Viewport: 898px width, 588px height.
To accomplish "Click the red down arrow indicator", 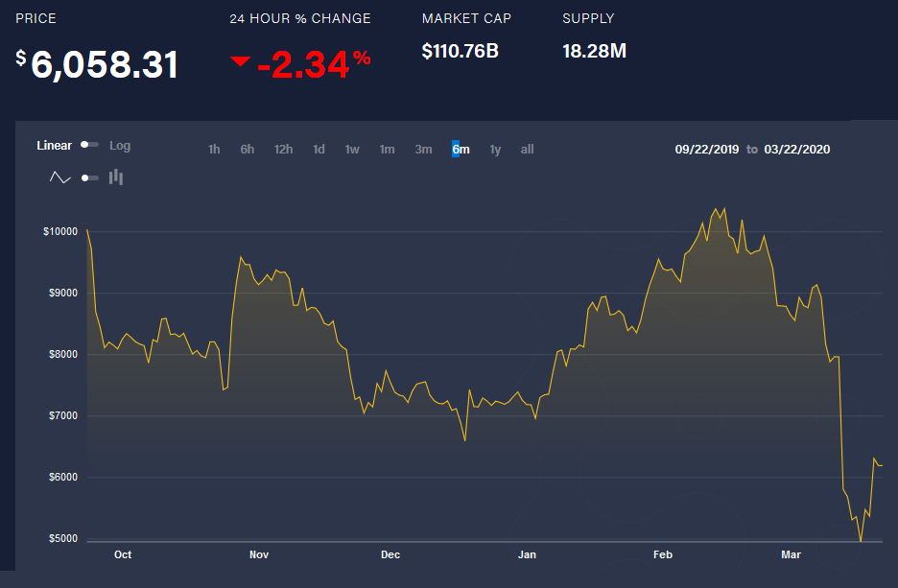I will [241, 62].
